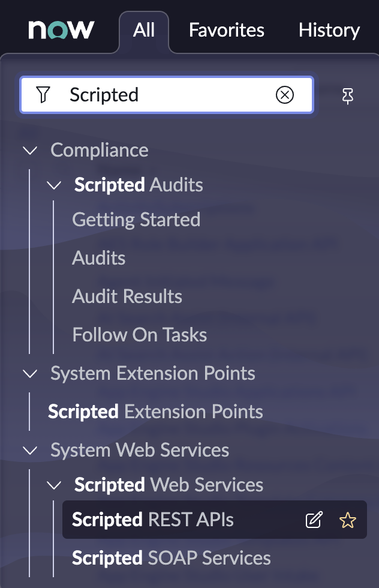This screenshot has width=379, height=588.
Task: Clear the search field using the X icon
Action: click(285, 94)
